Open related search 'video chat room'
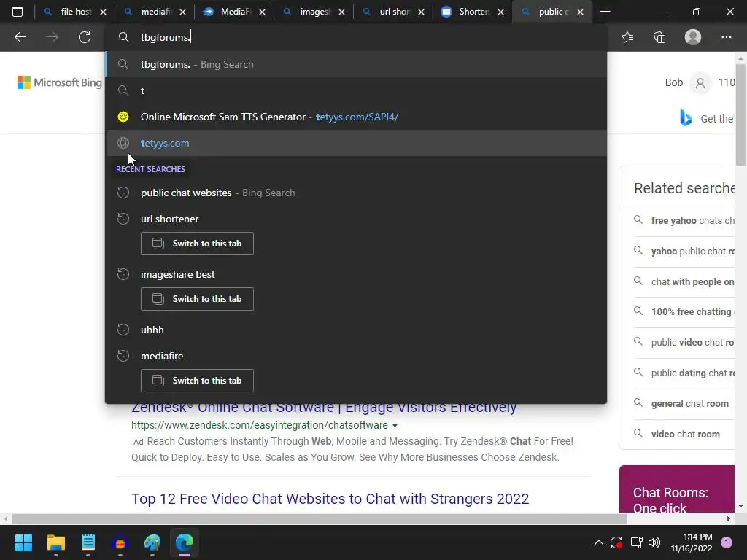747x560 pixels. coord(685,434)
